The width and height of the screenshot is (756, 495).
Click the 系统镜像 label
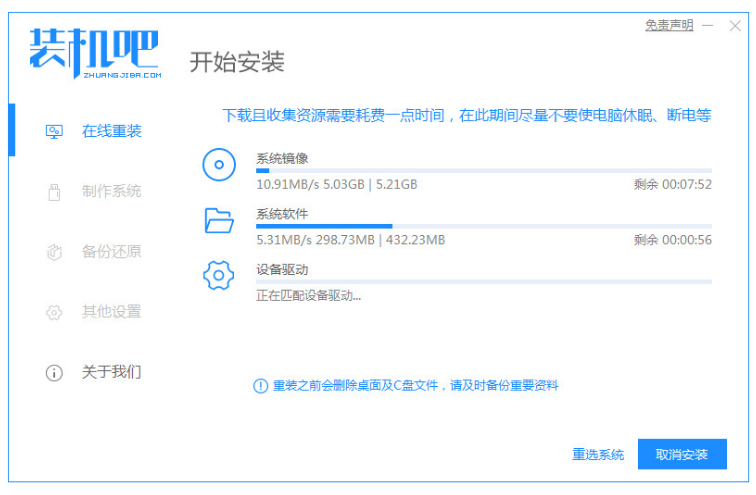(282, 158)
